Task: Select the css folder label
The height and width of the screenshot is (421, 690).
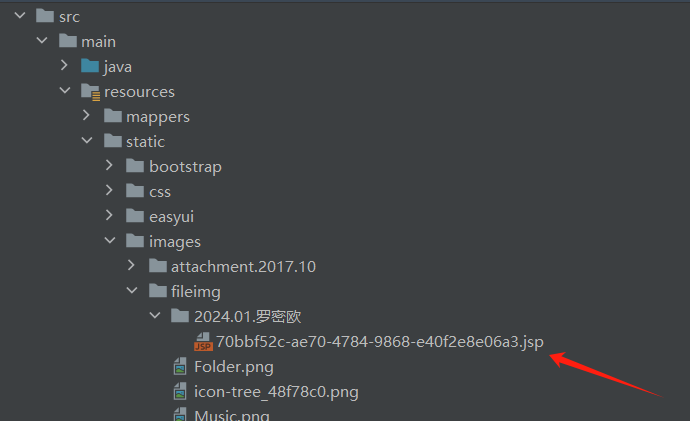Action: pyautogui.click(x=160, y=192)
